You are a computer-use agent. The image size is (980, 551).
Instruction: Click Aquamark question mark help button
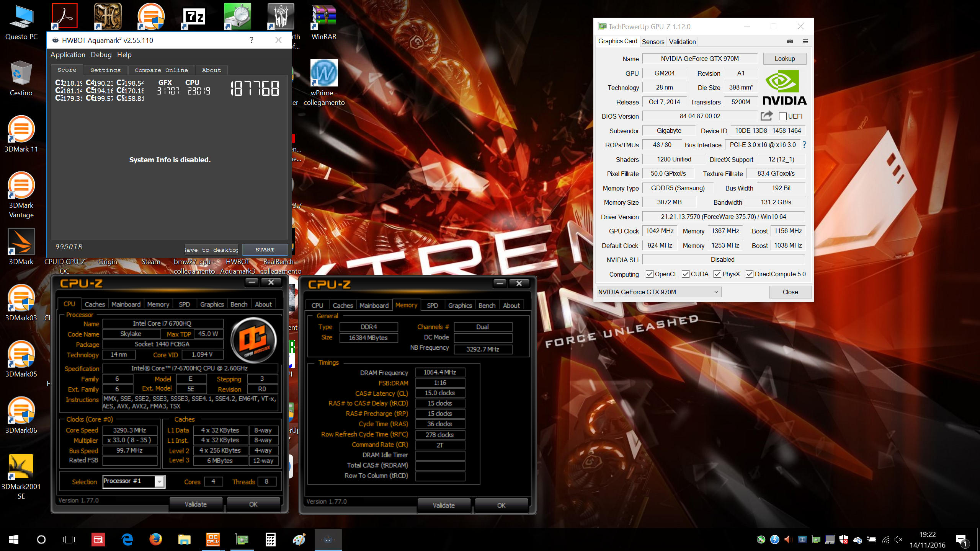point(252,40)
